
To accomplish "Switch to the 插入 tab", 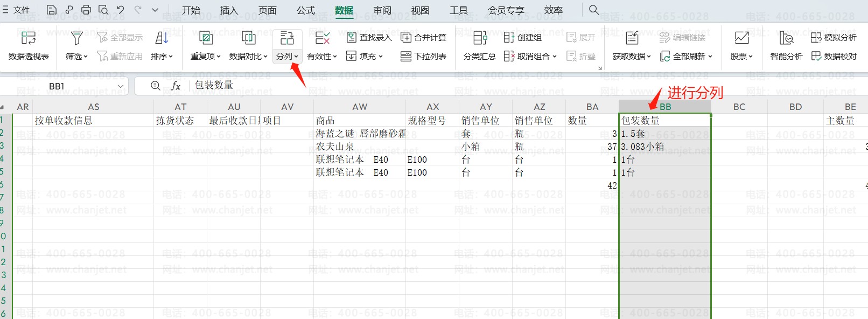I will click(229, 10).
